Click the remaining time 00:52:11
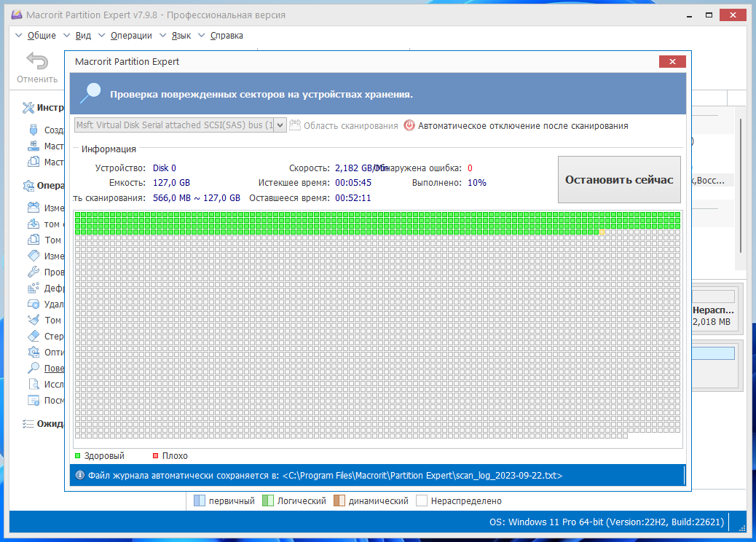This screenshot has width=756, height=542. [x=353, y=197]
